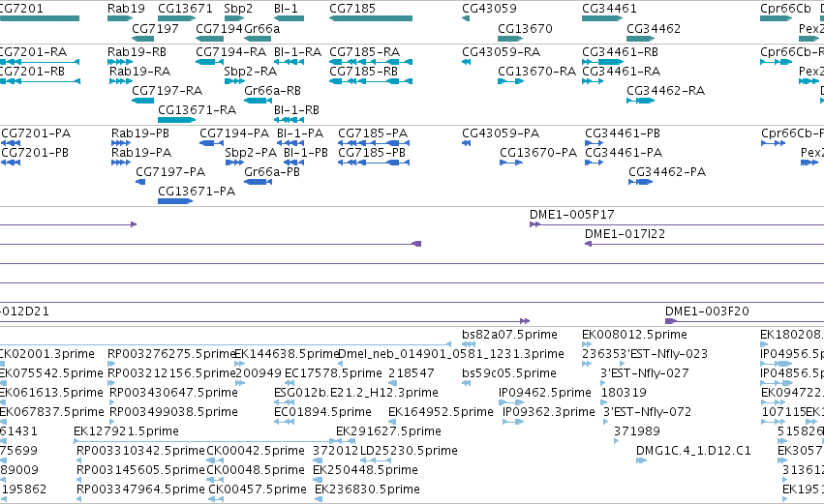Select protein label CG7197-PA
Image resolution: width=824 pixels, height=504 pixels.
point(170,172)
